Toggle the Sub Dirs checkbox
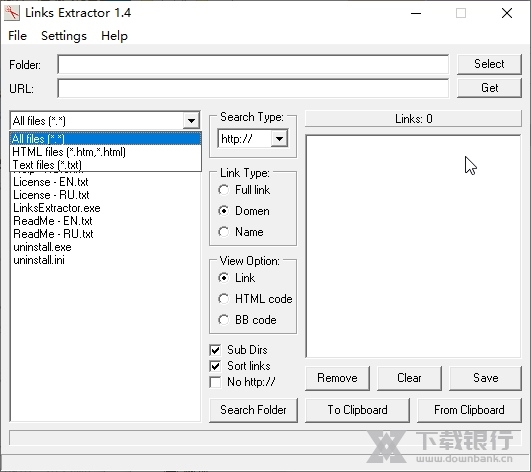The width and height of the screenshot is (531, 472). tap(238, 350)
